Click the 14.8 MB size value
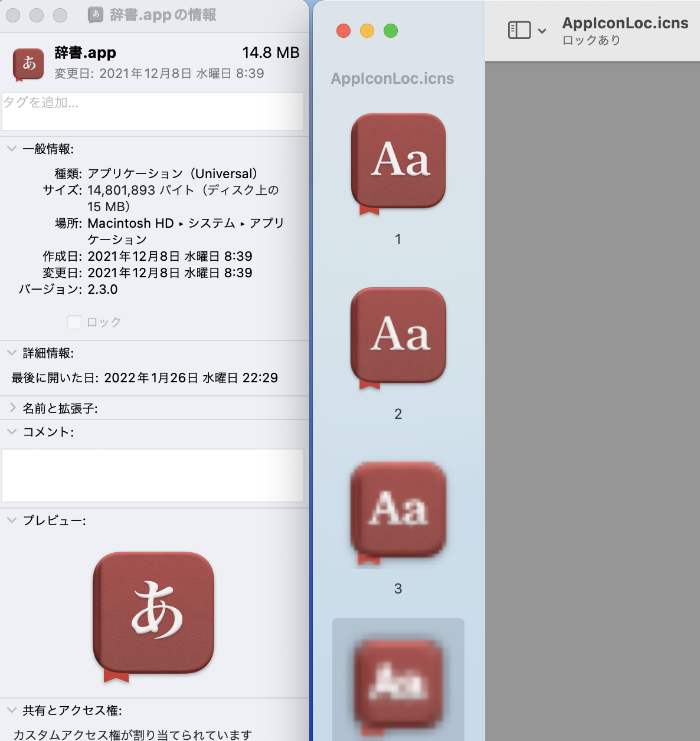 [x=271, y=53]
